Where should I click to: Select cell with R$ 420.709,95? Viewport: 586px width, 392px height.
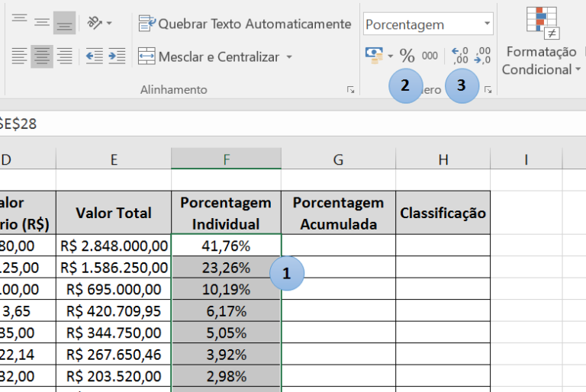pyautogui.click(x=114, y=310)
